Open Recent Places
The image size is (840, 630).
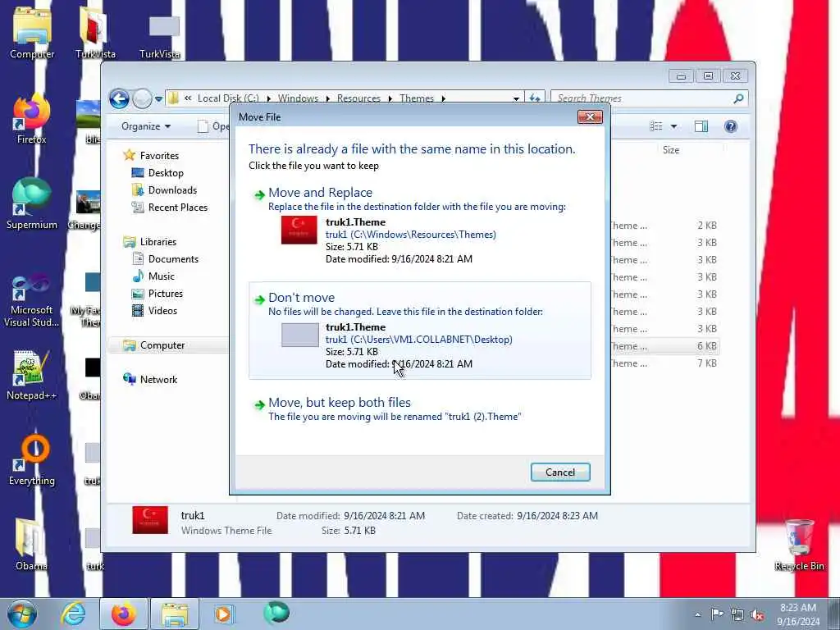pos(177,208)
